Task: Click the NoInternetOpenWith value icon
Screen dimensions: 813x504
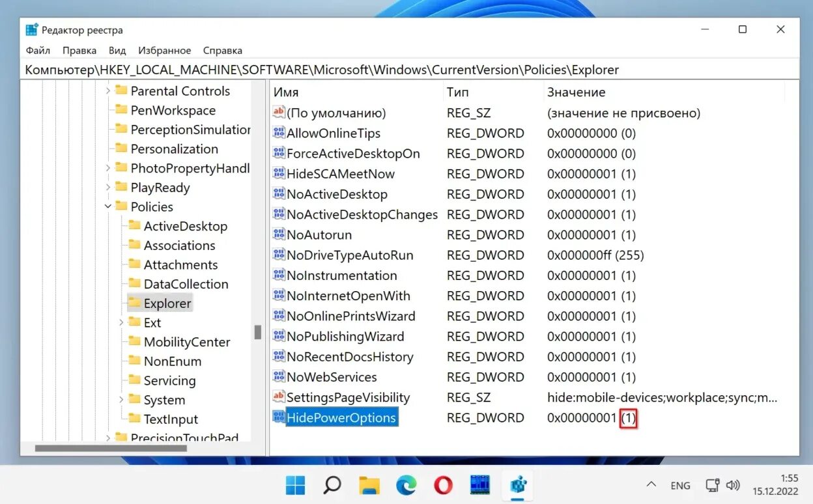Action: click(279, 296)
